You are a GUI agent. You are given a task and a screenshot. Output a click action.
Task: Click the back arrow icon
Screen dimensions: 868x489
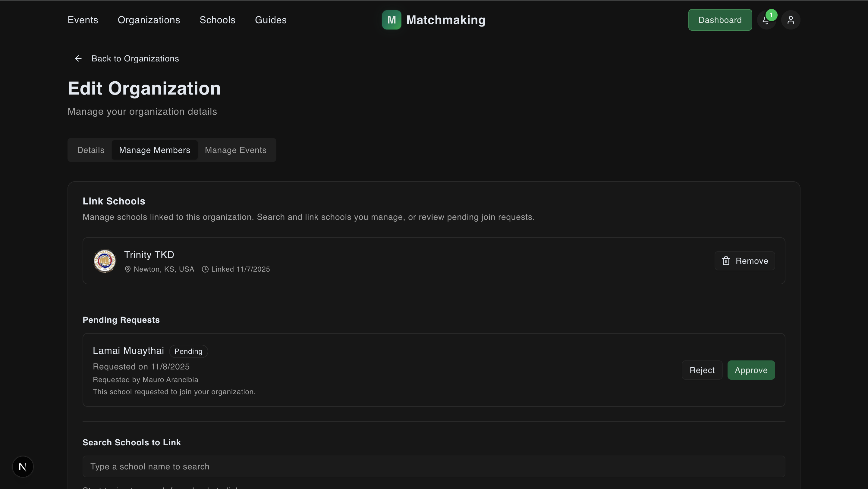[x=78, y=58]
